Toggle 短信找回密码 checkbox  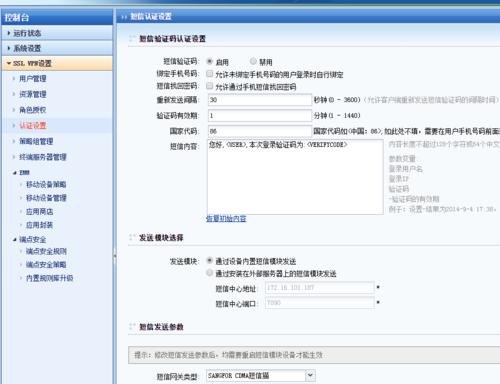pyautogui.click(x=210, y=86)
